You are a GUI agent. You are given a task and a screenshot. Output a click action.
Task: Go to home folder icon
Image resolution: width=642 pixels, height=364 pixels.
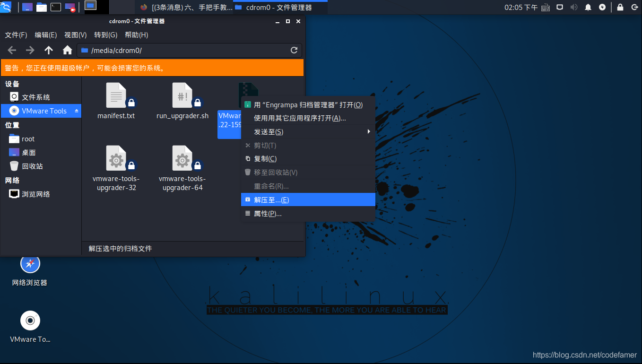click(67, 50)
